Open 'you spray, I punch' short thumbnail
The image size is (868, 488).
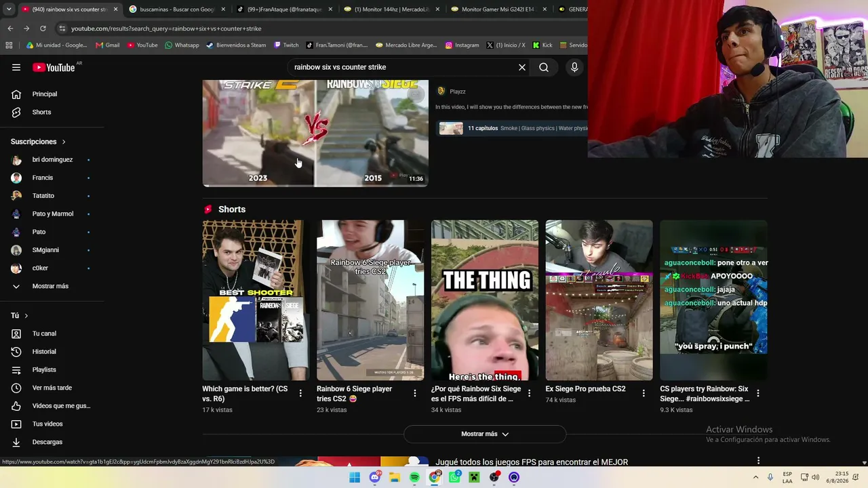[713, 300]
